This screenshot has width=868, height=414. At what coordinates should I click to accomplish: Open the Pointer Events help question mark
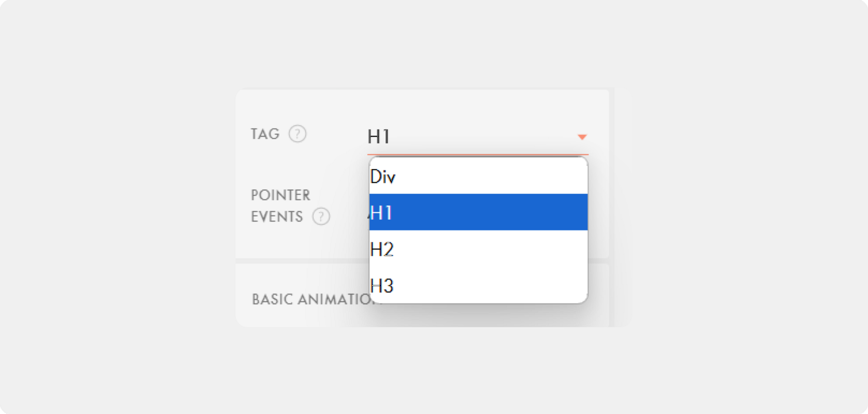(321, 216)
